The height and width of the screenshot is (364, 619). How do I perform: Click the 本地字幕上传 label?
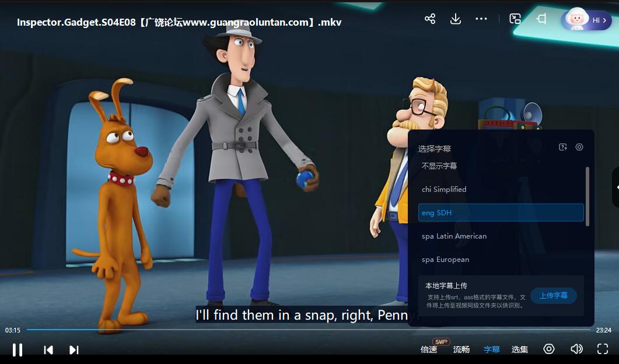[446, 285]
